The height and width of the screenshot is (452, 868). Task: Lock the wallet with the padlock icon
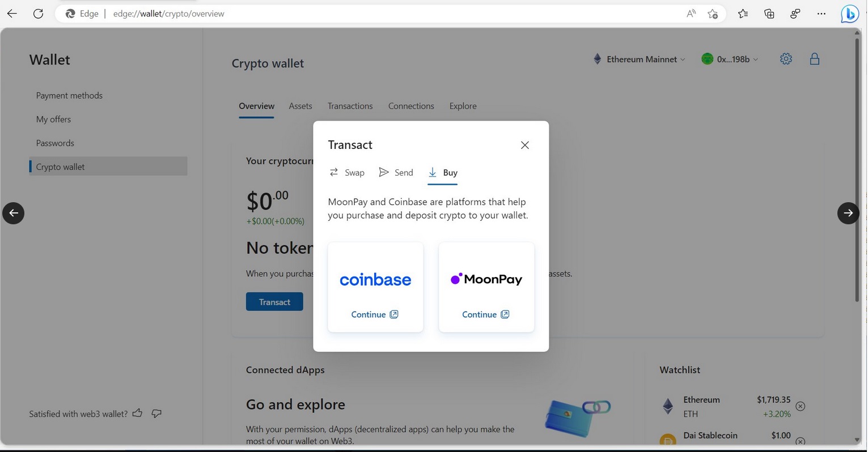click(x=815, y=58)
